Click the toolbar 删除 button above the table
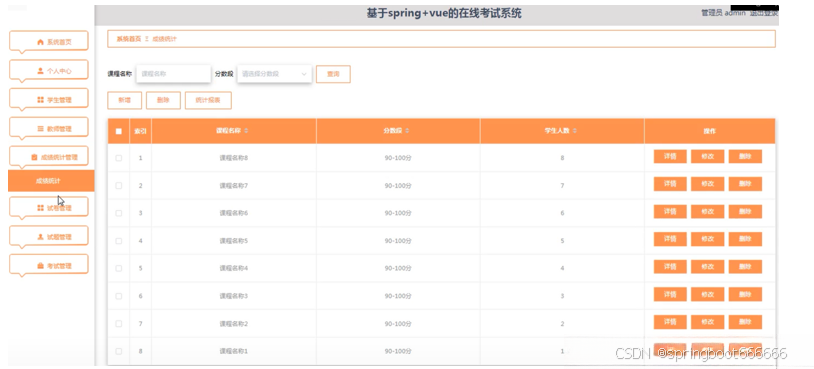This screenshot has width=814, height=369. point(164,100)
